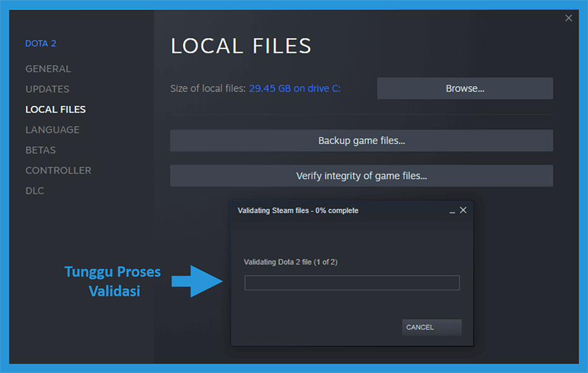Image resolution: width=588 pixels, height=373 pixels.
Task: Click the DOTA 2 title link
Action: click(40, 43)
